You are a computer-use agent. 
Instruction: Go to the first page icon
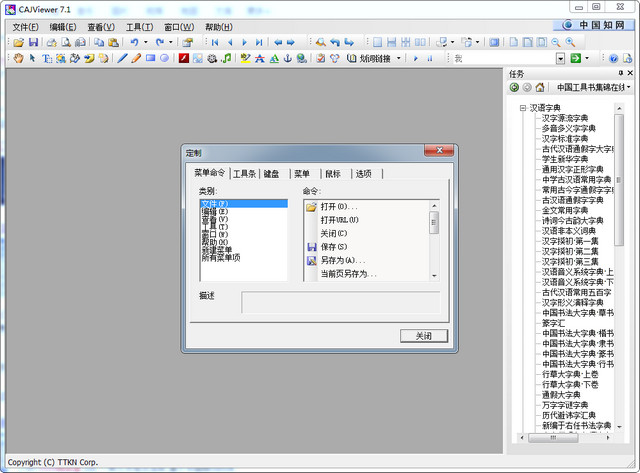(x=215, y=42)
